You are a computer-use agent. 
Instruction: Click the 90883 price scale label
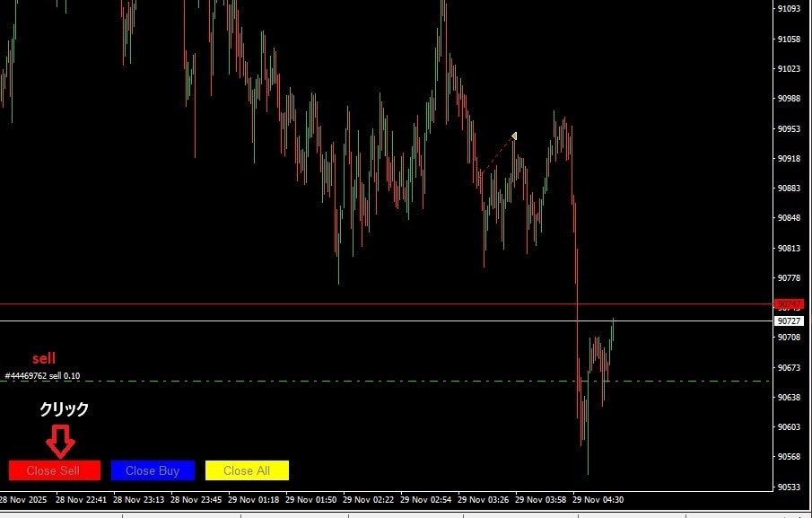click(x=790, y=188)
